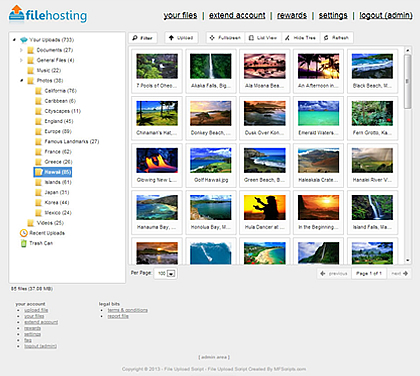Open the admin area link

[x=214, y=357]
